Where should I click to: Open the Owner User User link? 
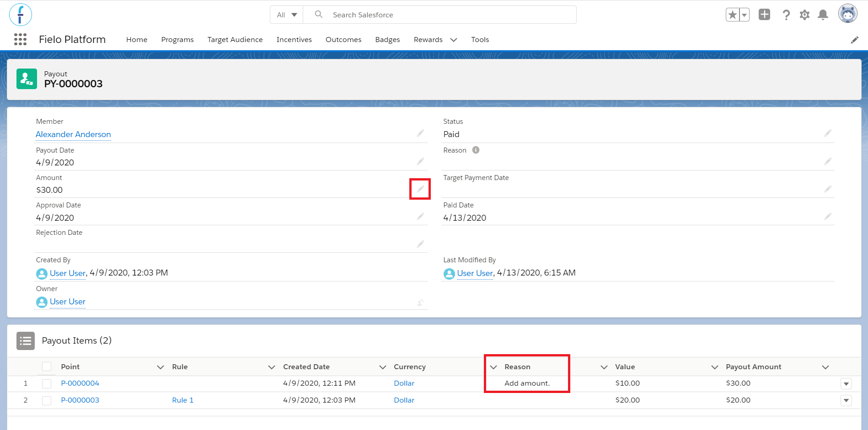(x=68, y=302)
